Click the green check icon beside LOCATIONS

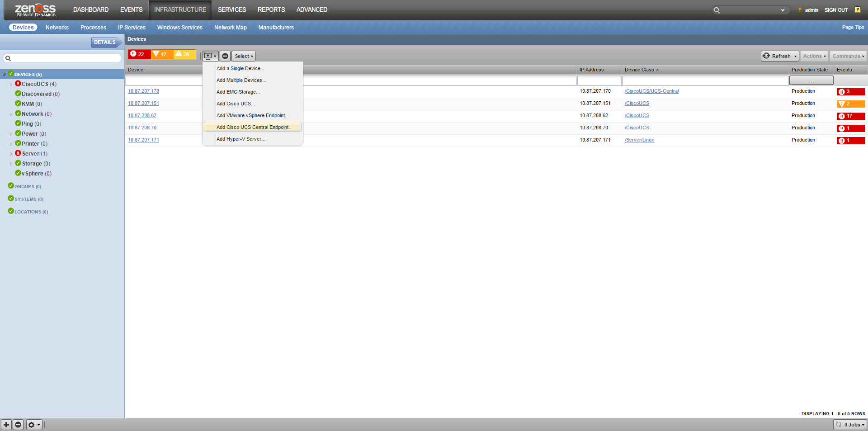coord(11,211)
